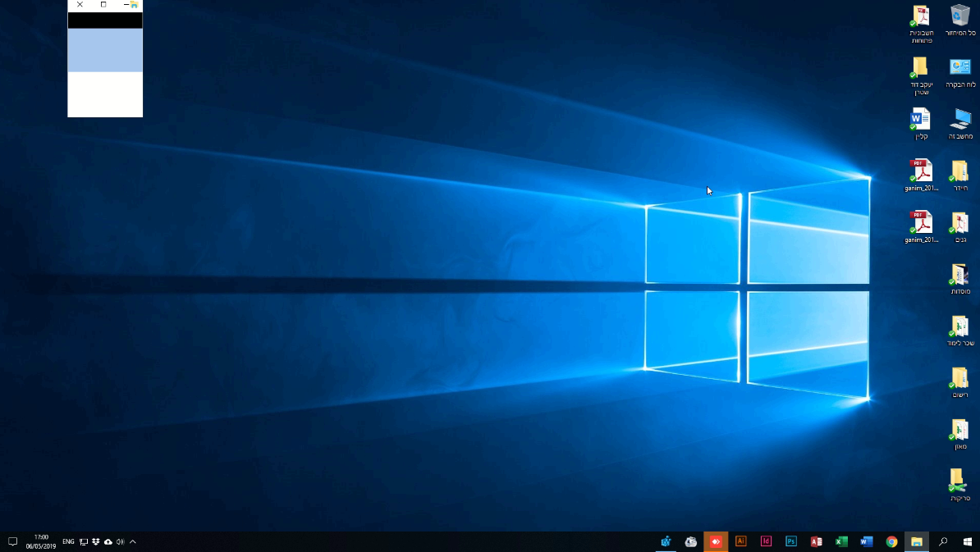
Task: Launch Adobe Photoshop from taskbar
Action: click(x=791, y=541)
